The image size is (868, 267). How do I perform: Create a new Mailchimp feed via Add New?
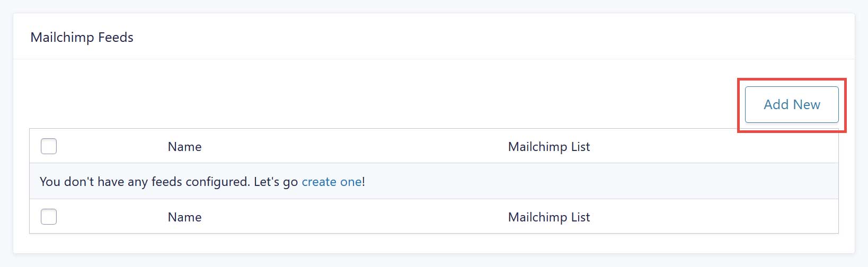click(792, 105)
